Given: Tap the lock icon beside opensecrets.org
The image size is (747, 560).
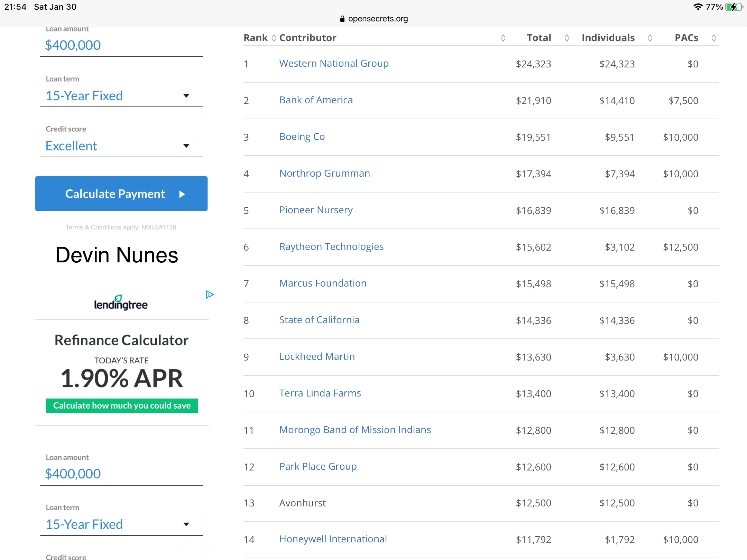Looking at the screenshot, I should click(342, 19).
